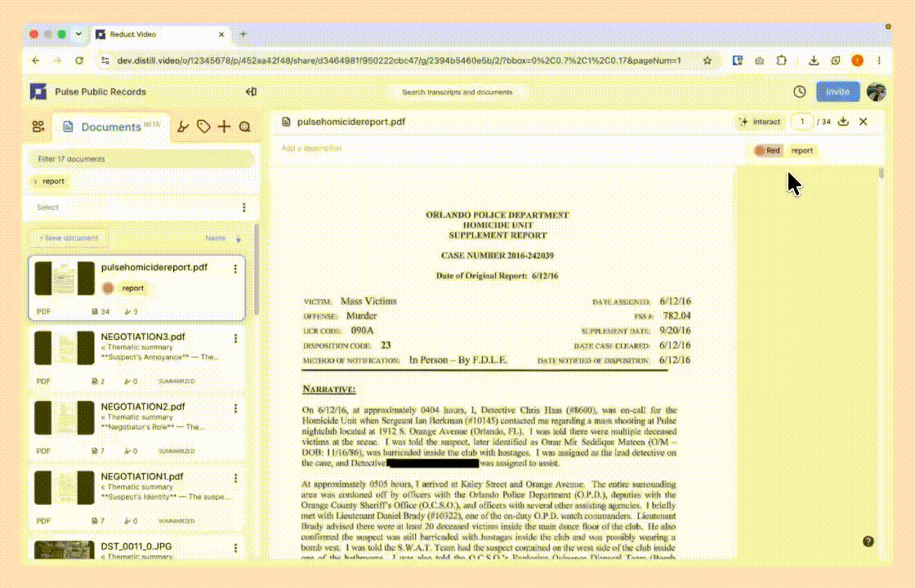
Task: Reload the page with the refresh icon
Action: (79, 60)
